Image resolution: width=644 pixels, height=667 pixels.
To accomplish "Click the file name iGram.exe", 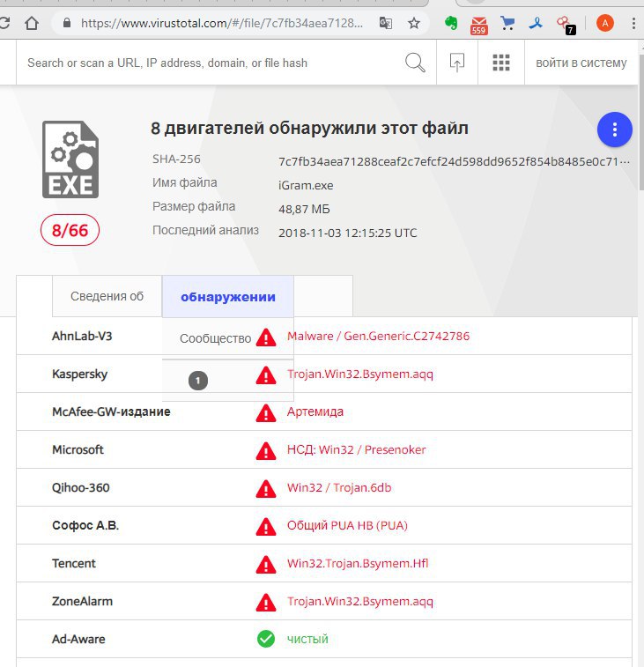I will point(306,185).
